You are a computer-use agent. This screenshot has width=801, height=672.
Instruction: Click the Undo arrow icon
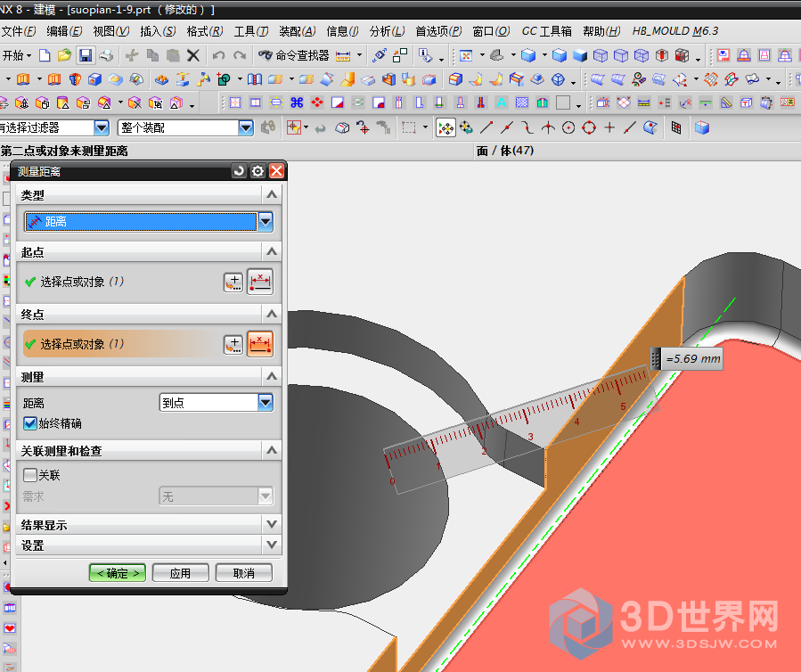tap(218, 55)
